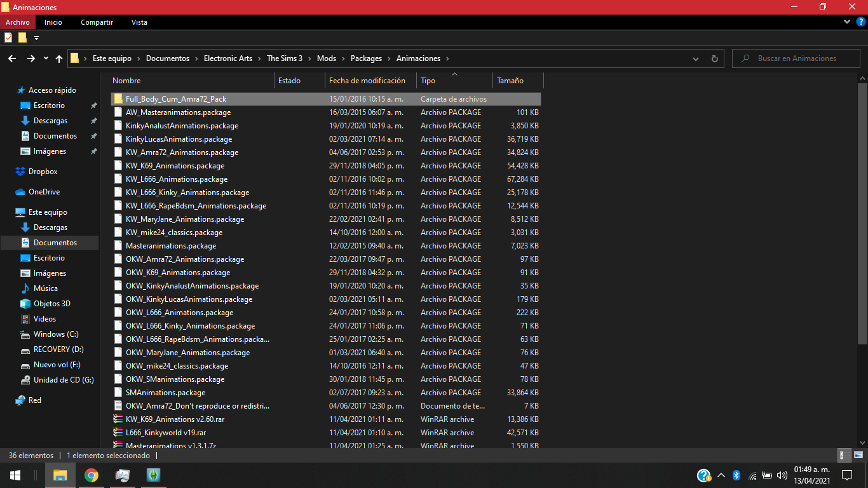868x488 pixels.
Task: Click the Bluetooth icon in the system tray
Action: pyautogui.click(x=736, y=475)
